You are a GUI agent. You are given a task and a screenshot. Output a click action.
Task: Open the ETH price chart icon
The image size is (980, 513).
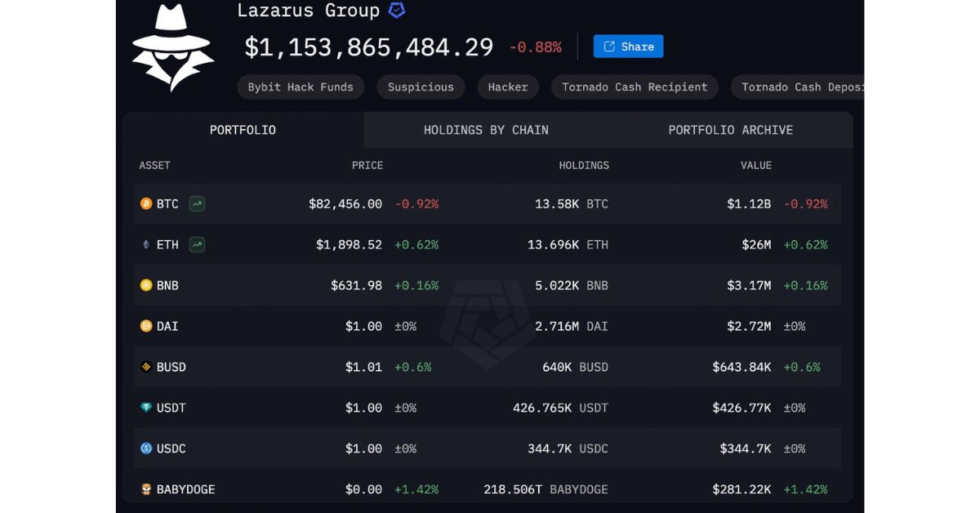coord(197,244)
